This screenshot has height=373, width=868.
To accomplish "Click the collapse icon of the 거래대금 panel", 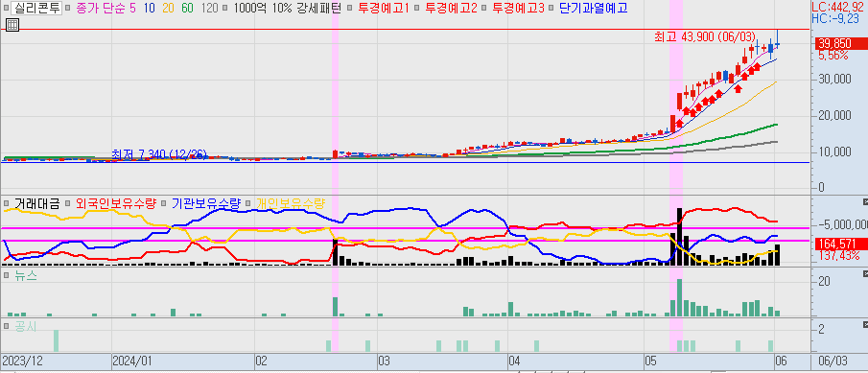I will click(865, 201).
